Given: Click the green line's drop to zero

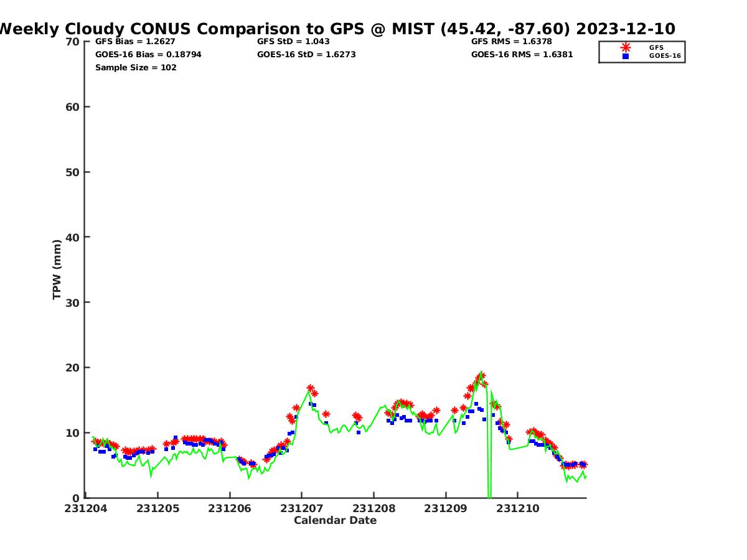Looking at the screenshot, I should point(489,492).
